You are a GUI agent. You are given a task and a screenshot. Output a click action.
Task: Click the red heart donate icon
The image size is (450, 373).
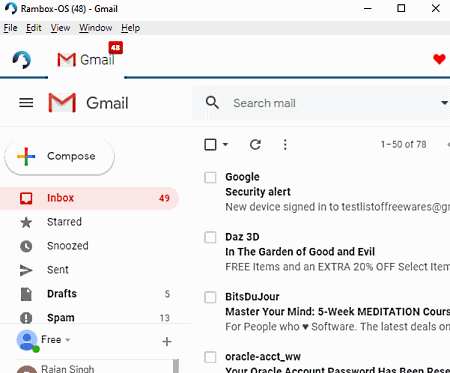tap(439, 59)
